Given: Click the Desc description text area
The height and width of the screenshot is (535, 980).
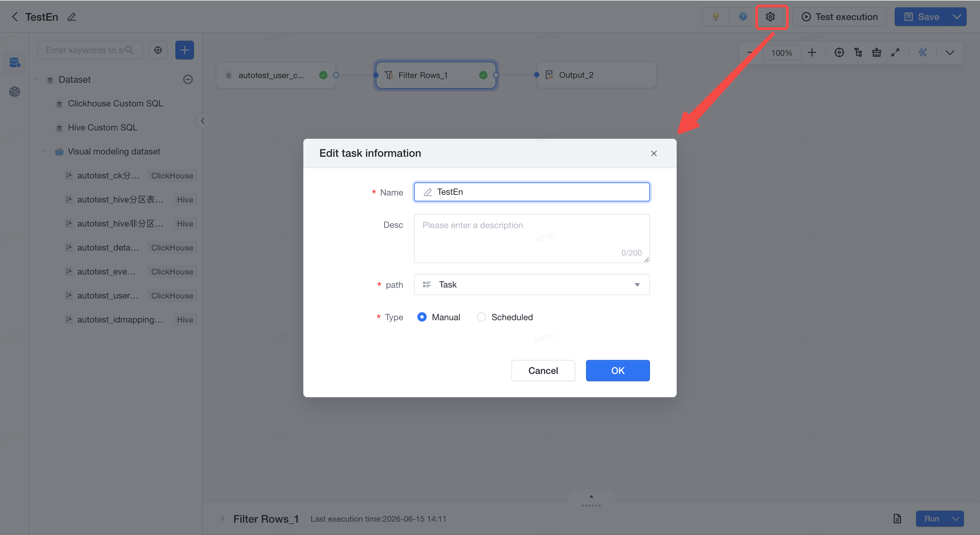Looking at the screenshot, I should [x=531, y=238].
